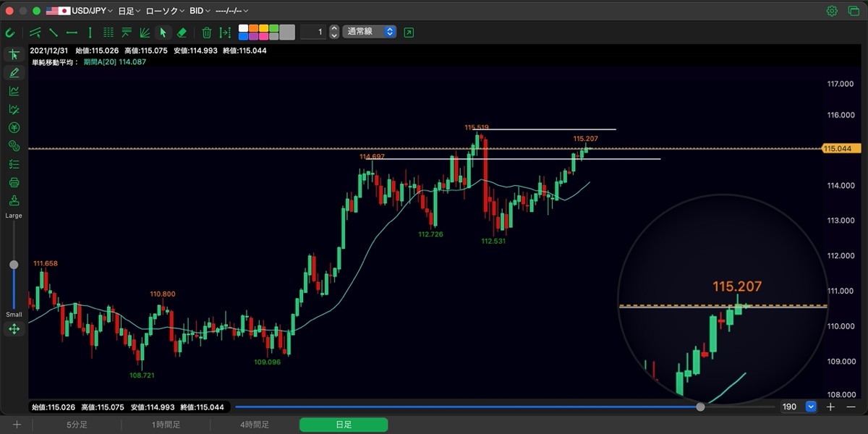The width and height of the screenshot is (868, 434).
Task: Activate the arrow pointer cursor tool
Action: [x=163, y=33]
